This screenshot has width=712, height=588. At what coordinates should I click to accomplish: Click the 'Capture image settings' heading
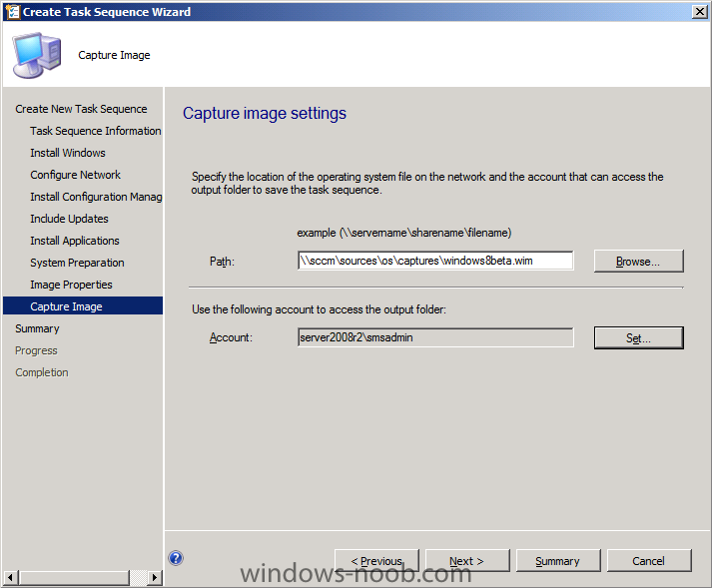(265, 113)
